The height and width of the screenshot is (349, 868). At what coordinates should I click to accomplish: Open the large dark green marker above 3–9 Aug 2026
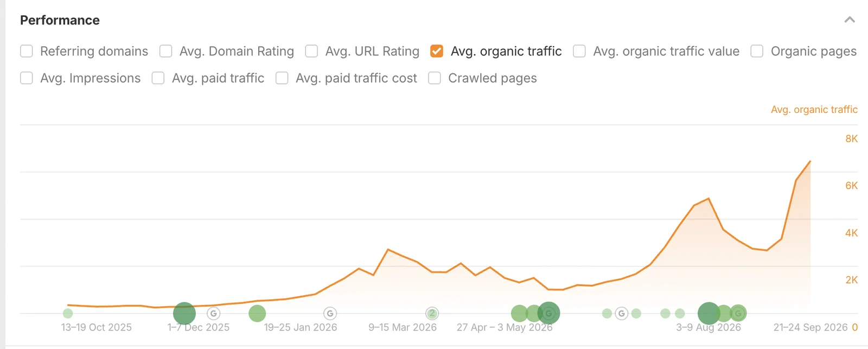click(x=709, y=313)
